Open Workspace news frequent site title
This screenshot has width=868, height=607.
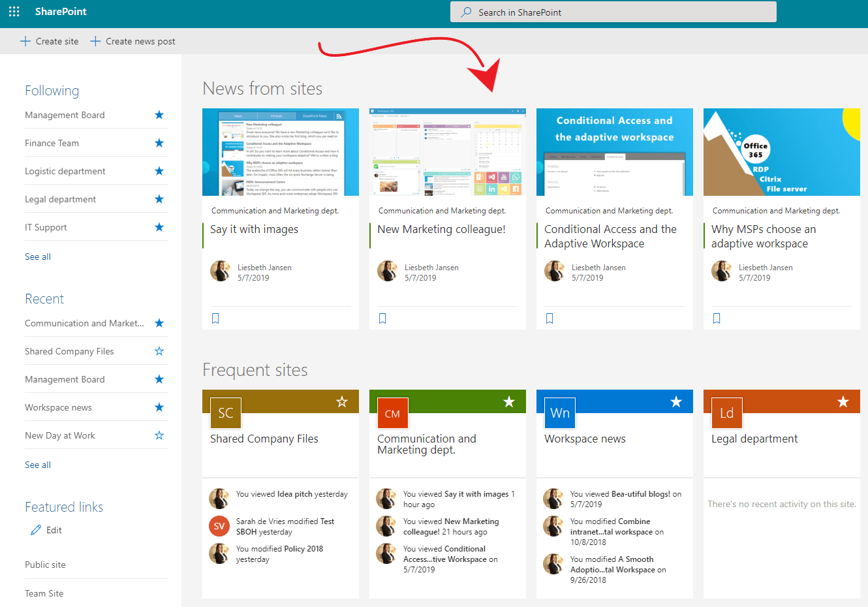click(x=585, y=439)
